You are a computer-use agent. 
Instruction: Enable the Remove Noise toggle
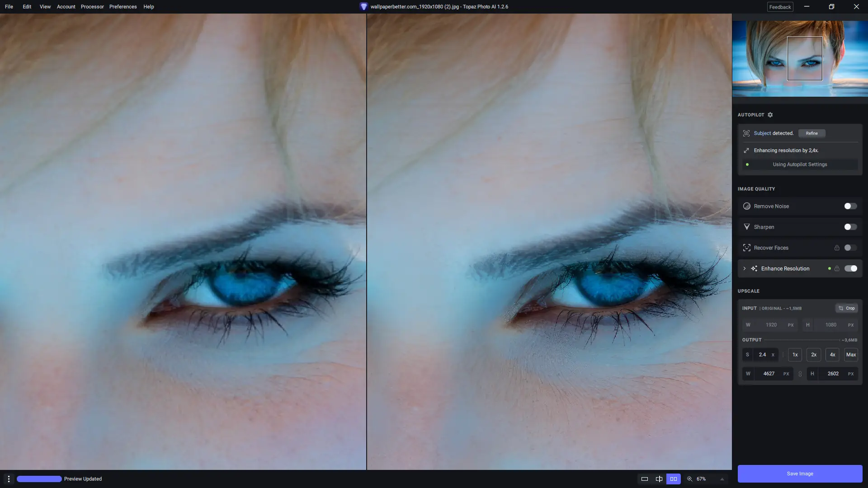[x=850, y=206]
